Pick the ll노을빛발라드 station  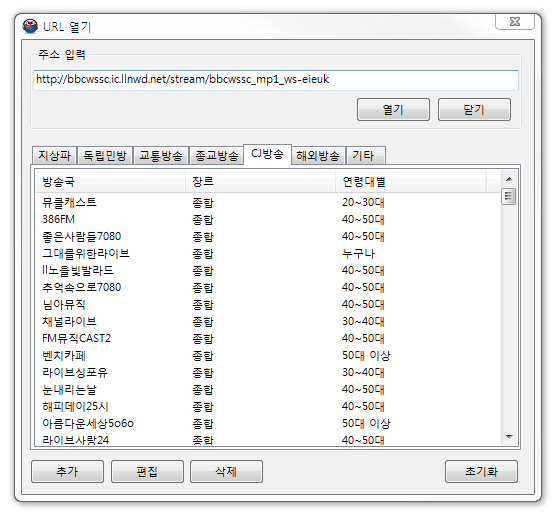coord(268,270)
